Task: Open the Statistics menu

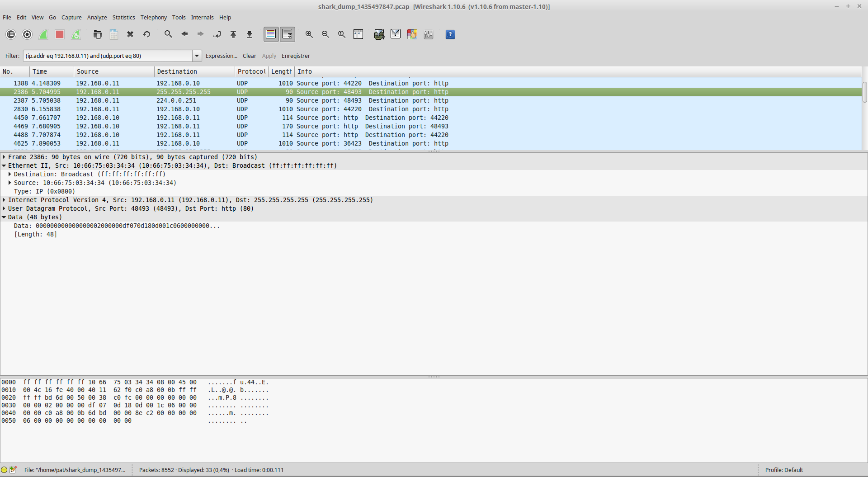Action: click(123, 17)
